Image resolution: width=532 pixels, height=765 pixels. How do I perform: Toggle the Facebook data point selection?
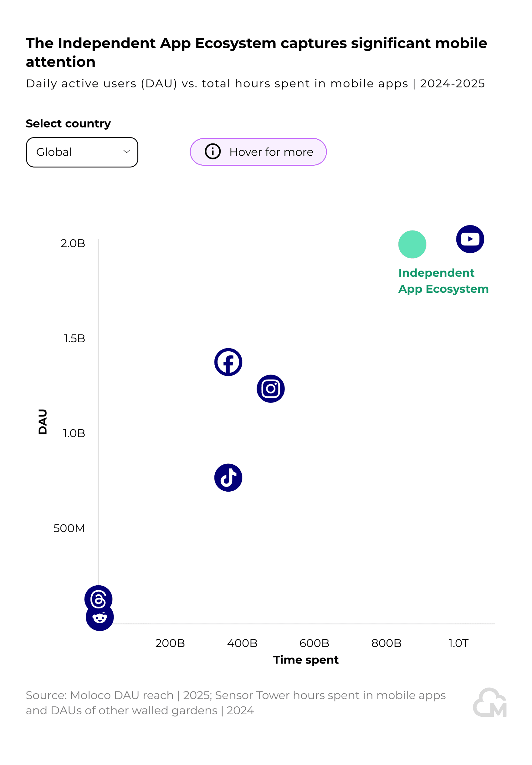[x=228, y=362]
